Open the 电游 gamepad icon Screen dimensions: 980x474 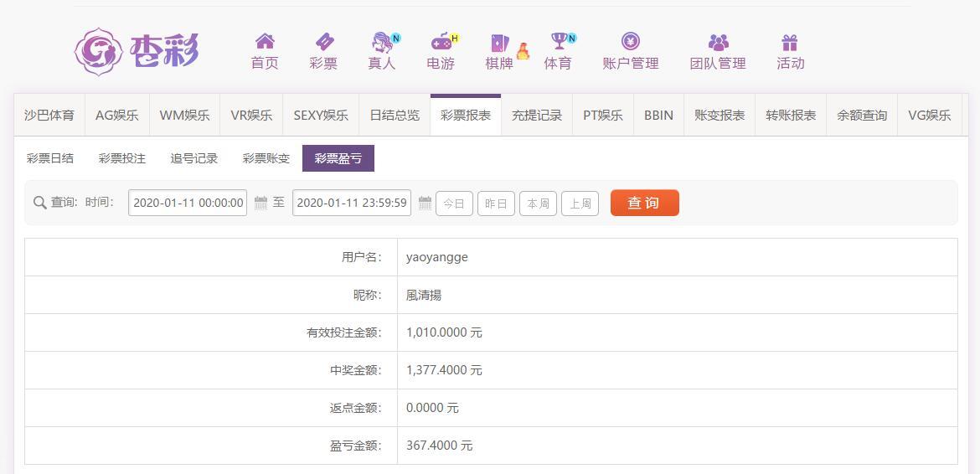point(441,42)
